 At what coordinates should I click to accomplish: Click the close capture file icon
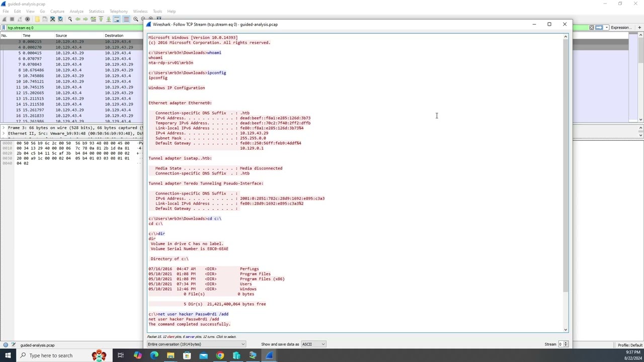(x=52, y=19)
